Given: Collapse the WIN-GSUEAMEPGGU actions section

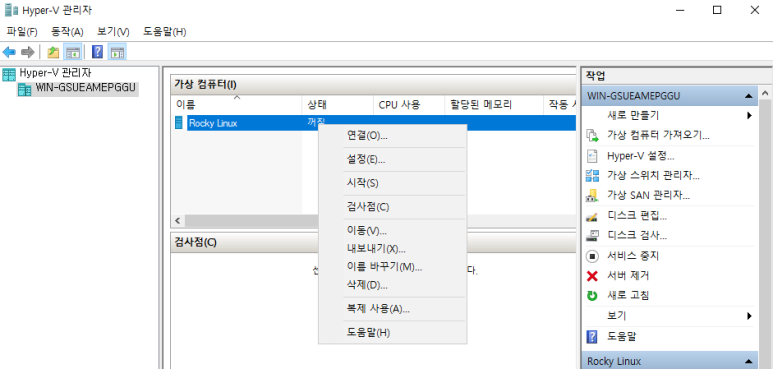Looking at the screenshot, I should click(748, 96).
